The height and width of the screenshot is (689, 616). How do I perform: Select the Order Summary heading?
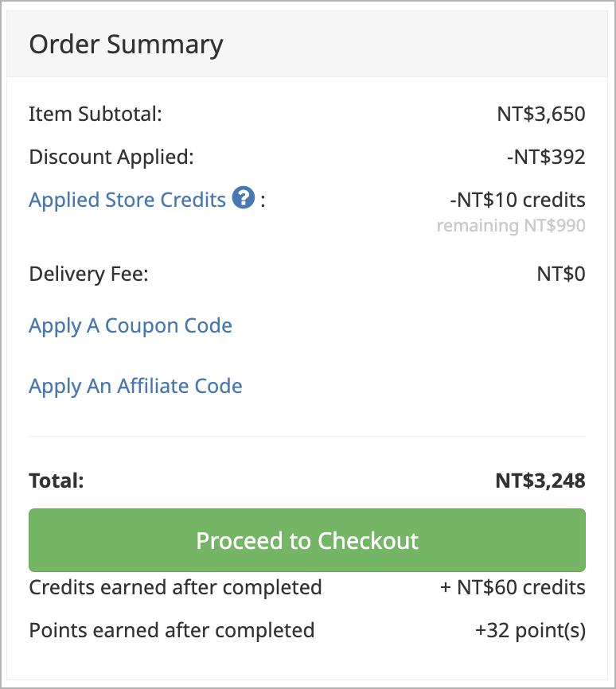pos(127,45)
